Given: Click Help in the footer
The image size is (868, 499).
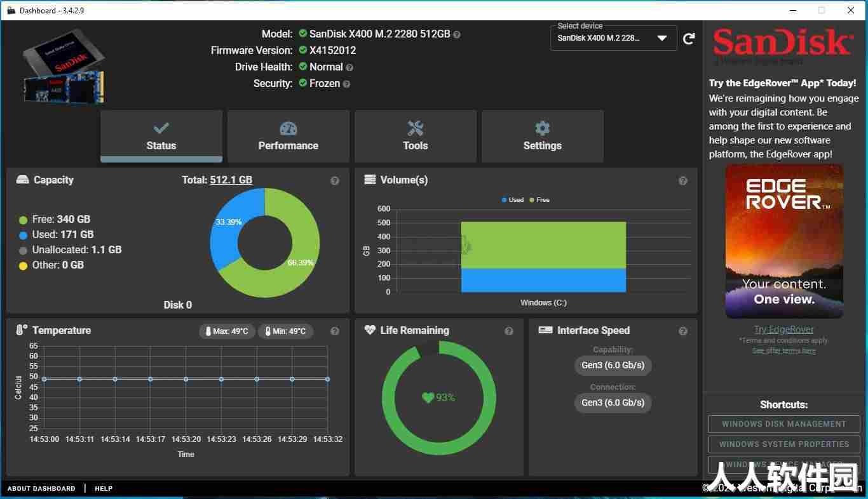Looking at the screenshot, I should pyautogui.click(x=104, y=489).
